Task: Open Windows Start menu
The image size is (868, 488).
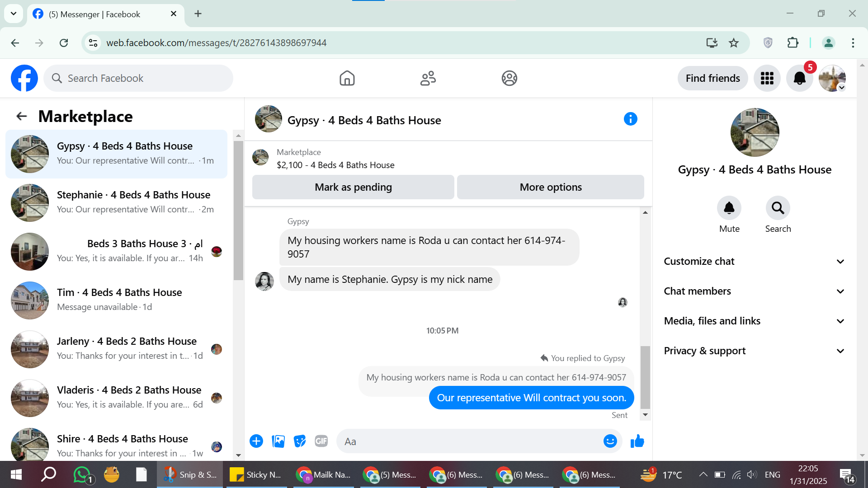Action: point(16,474)
